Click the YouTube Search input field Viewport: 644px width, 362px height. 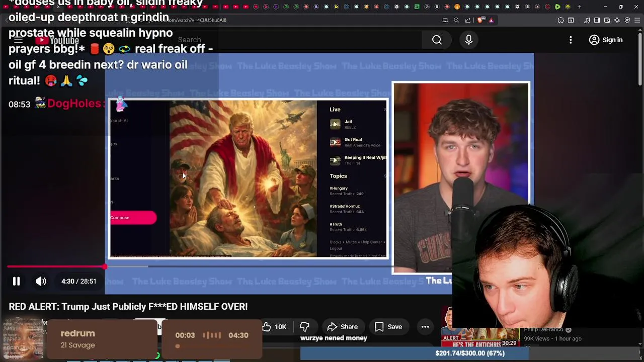click(297, 40)
